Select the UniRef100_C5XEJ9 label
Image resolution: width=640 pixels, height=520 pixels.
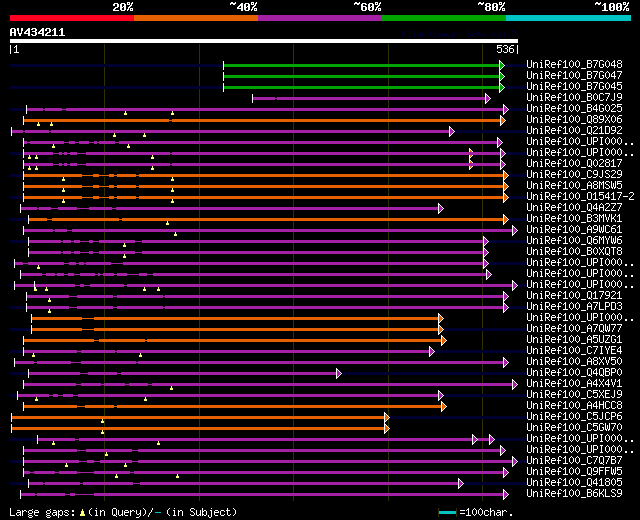(x=574, y=395)
